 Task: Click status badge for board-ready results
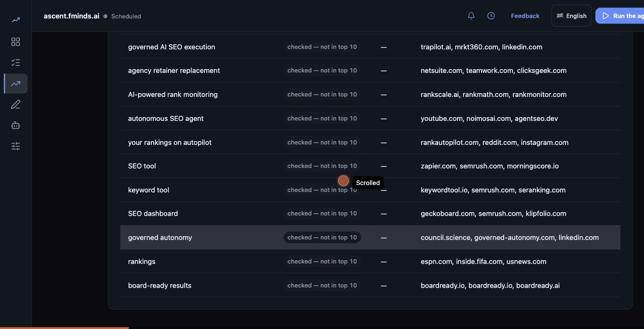[x=322, y=286]
